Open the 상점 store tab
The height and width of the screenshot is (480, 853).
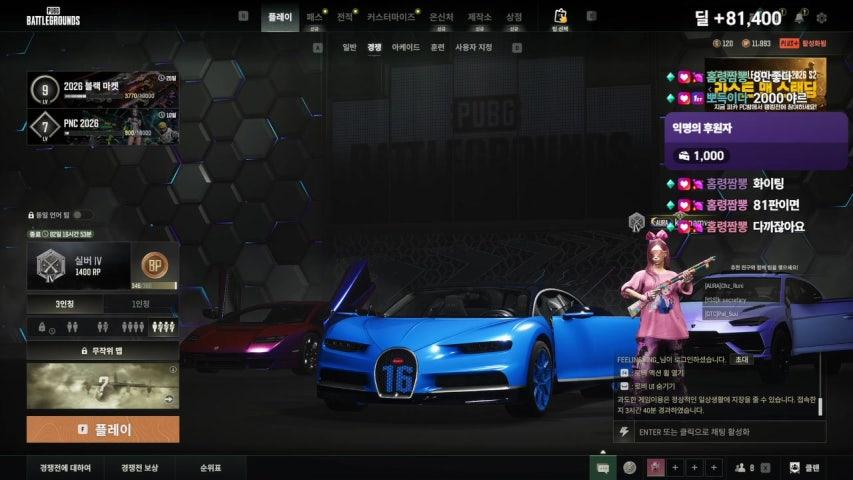click(x=514, y=18)
